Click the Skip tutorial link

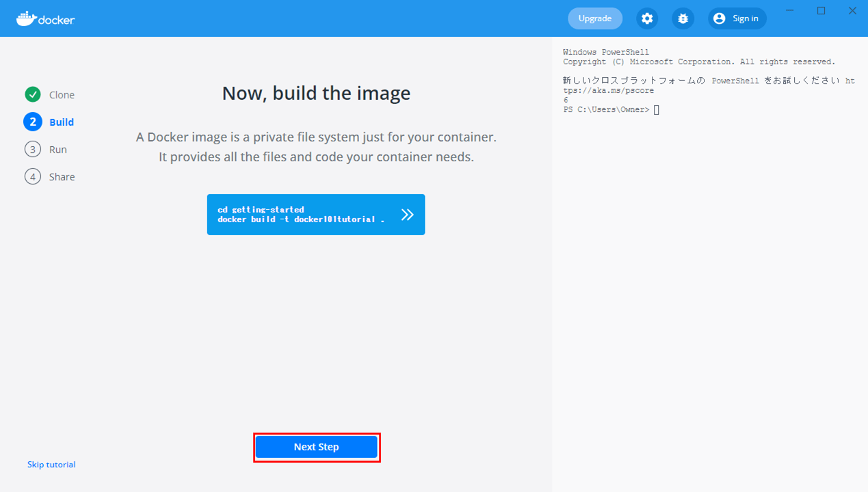coord(51,465)
